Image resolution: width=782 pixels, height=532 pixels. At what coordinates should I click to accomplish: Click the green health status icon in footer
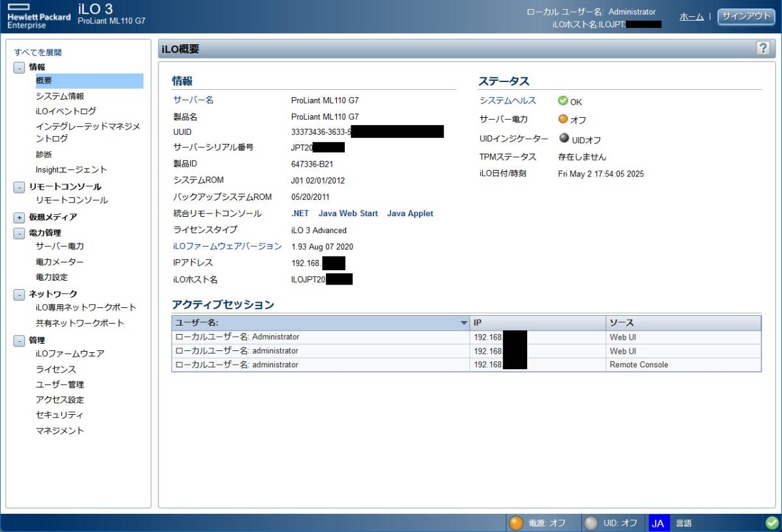point(772,523)
